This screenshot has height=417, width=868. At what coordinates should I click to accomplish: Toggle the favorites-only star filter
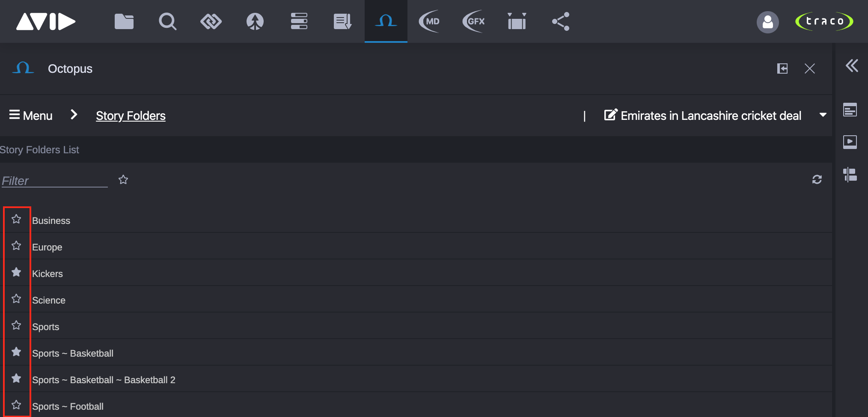[x=123, y=180]
